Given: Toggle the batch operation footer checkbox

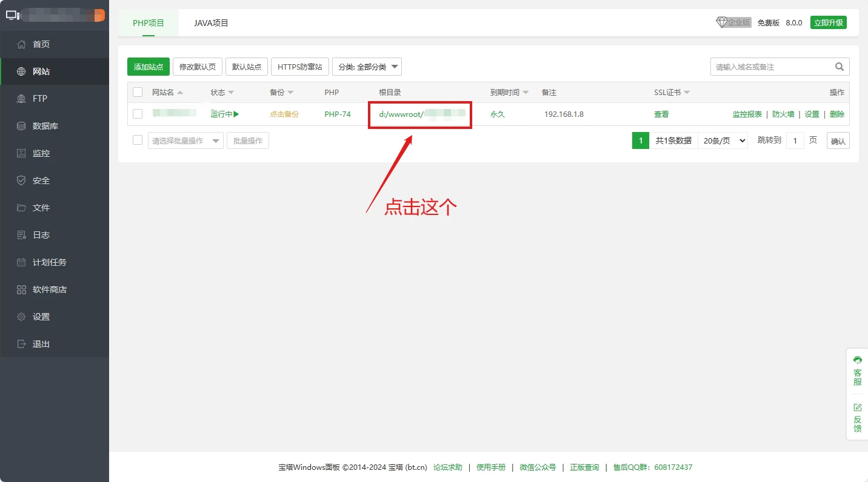Looking at the screenshot, I should 138,140.
